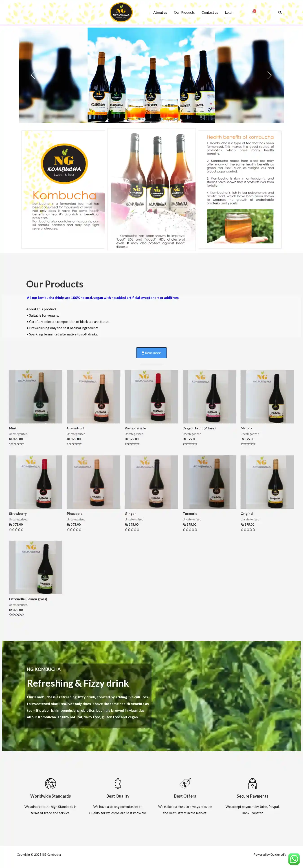Open the Mint kombucha product thumbnail

(35, 397)
